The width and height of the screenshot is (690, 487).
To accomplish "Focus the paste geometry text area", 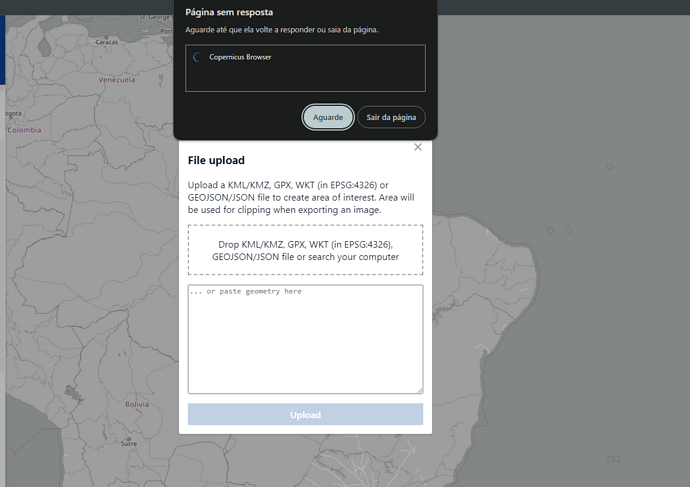I will (x=305, y=339).
